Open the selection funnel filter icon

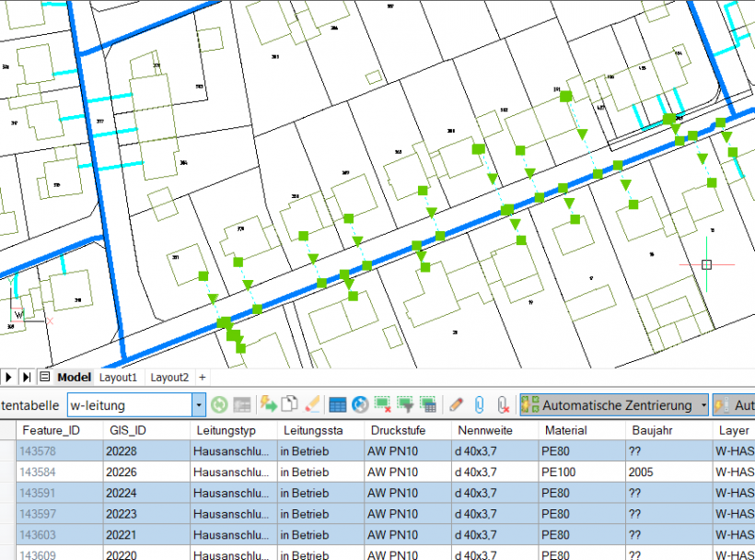click(405, 404)
